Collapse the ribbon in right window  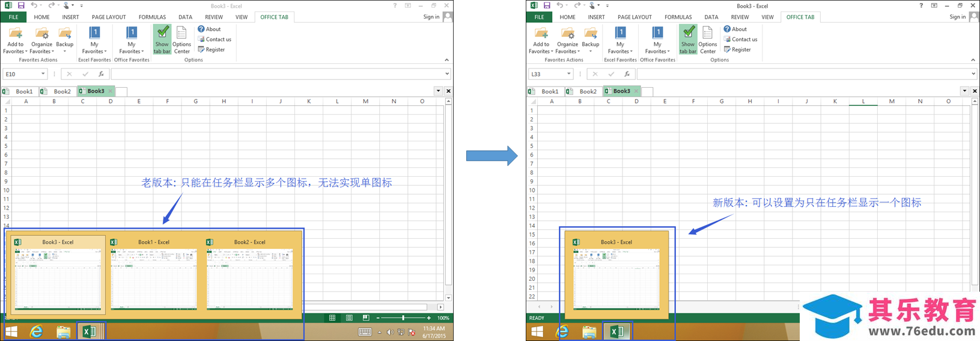pos(973,60)
